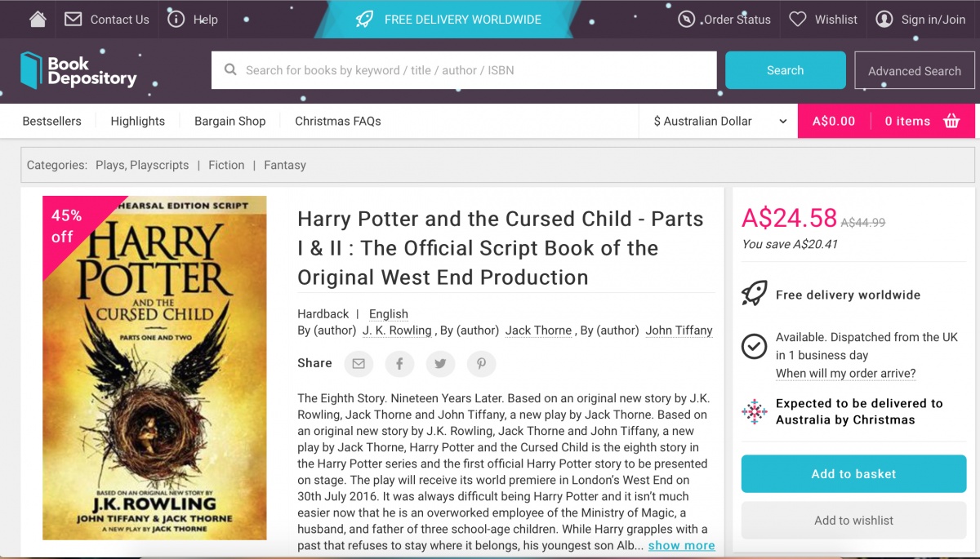Screen dimensions: 980x559
Task: Share book on Twitter icon
Action: [x=440, y=364]
